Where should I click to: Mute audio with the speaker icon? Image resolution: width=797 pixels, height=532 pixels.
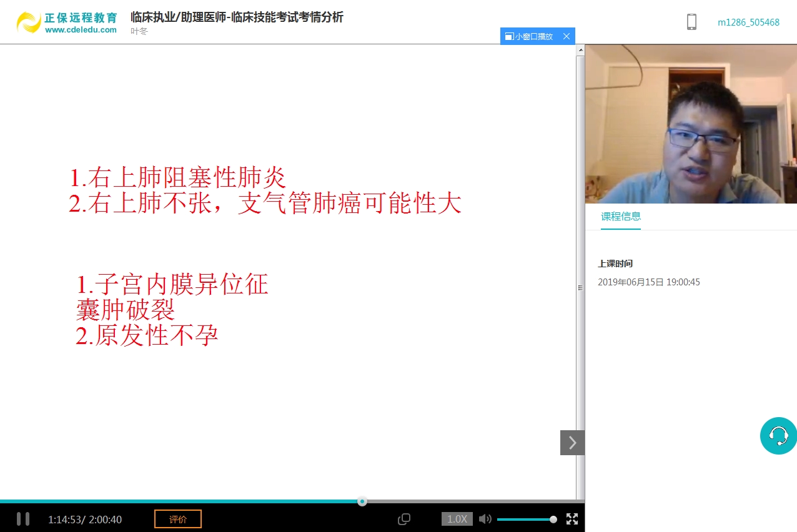click(485, 519)
